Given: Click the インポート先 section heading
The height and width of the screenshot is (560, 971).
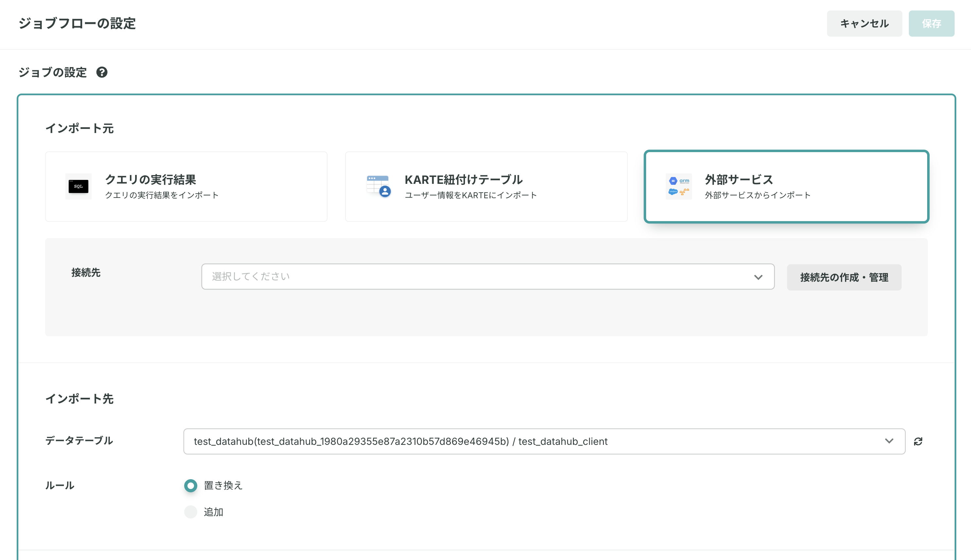Looking at the screenshot, I should point(79,399).
